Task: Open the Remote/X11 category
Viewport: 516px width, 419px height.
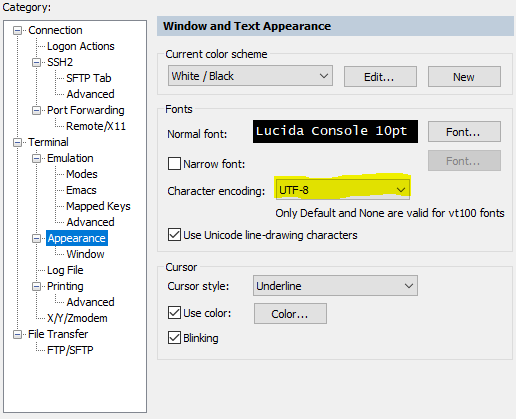Action: (96, 126)
